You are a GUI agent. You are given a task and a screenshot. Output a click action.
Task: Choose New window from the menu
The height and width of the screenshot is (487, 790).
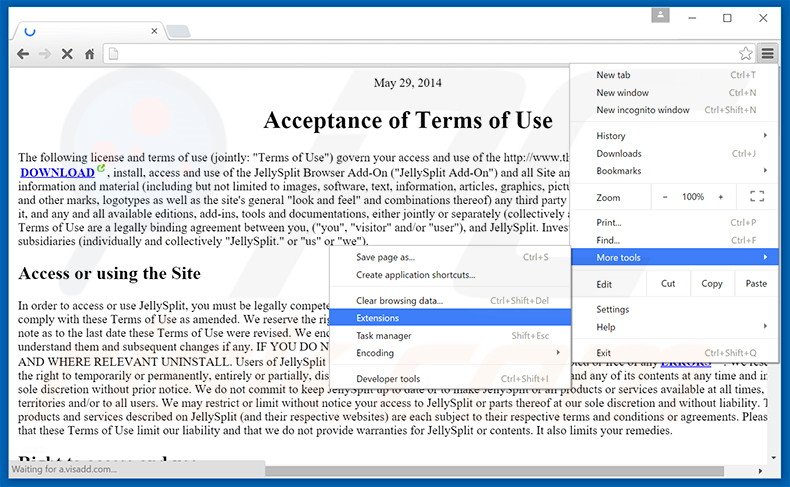pyautogui.click(x=675, y=93)
